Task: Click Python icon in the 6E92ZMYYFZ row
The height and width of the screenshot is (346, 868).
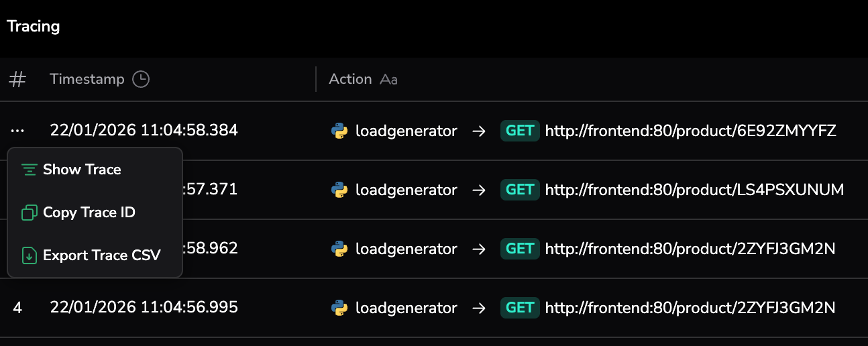Action: [x=339, y=131]
